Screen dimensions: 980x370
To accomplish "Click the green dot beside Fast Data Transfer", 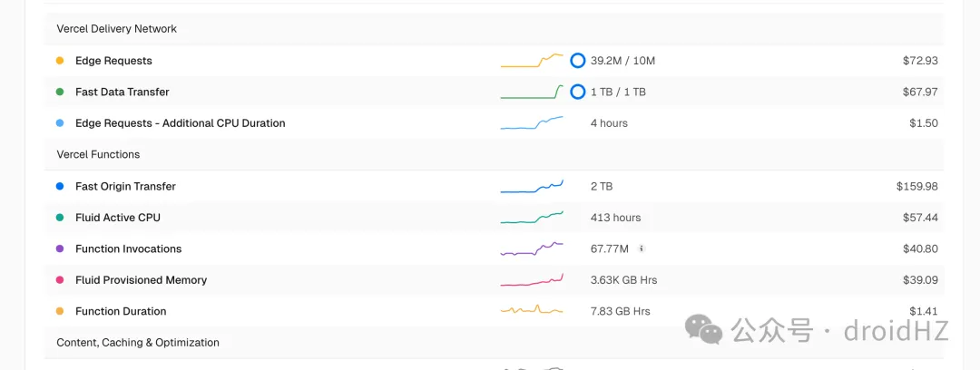I will [60, 92].
